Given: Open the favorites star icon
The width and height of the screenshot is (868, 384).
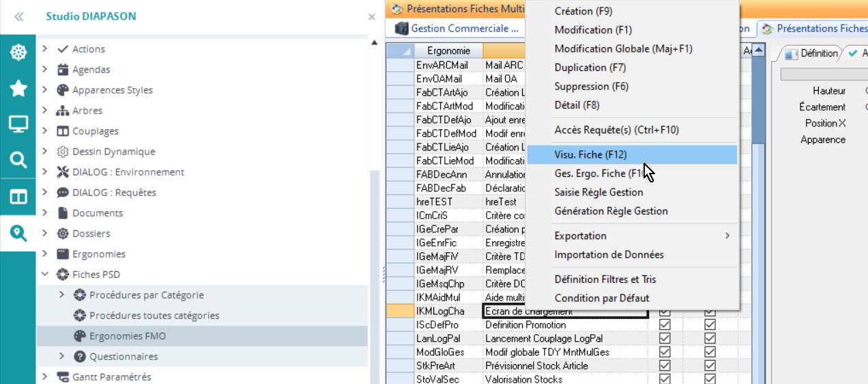Looking at the screenshot, I should click(18, 88).
